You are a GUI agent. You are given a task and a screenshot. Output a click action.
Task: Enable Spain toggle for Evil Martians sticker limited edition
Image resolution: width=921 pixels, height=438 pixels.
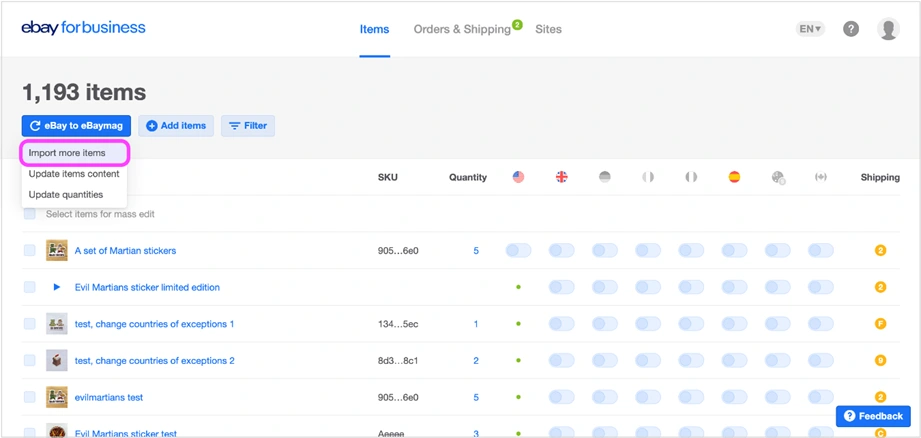click(x=734, y=287)
